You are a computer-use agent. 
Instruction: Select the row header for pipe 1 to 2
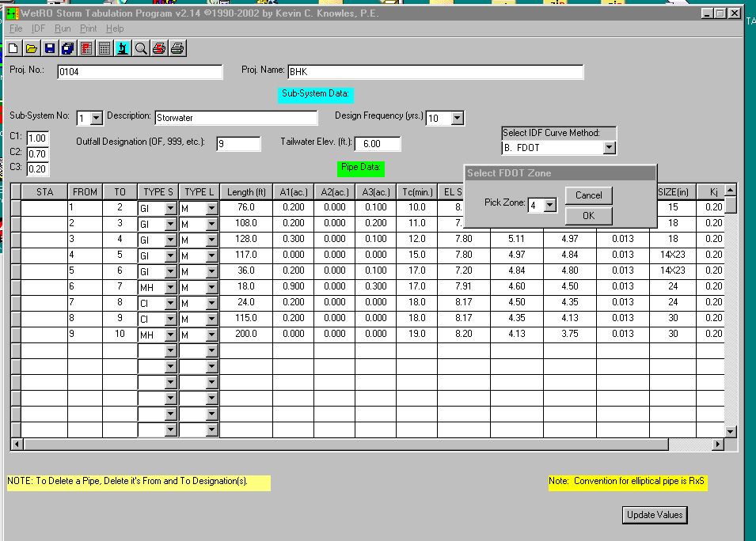point(16,208)
